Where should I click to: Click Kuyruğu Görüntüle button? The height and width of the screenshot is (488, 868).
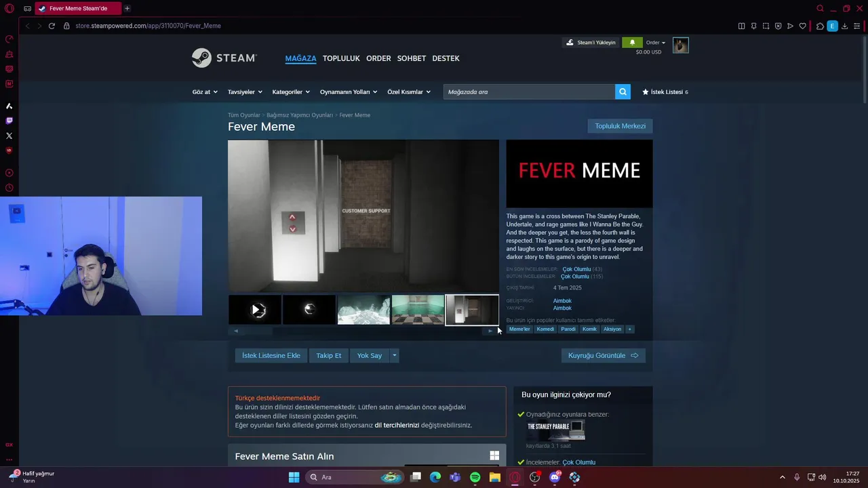tap(603, 355)
